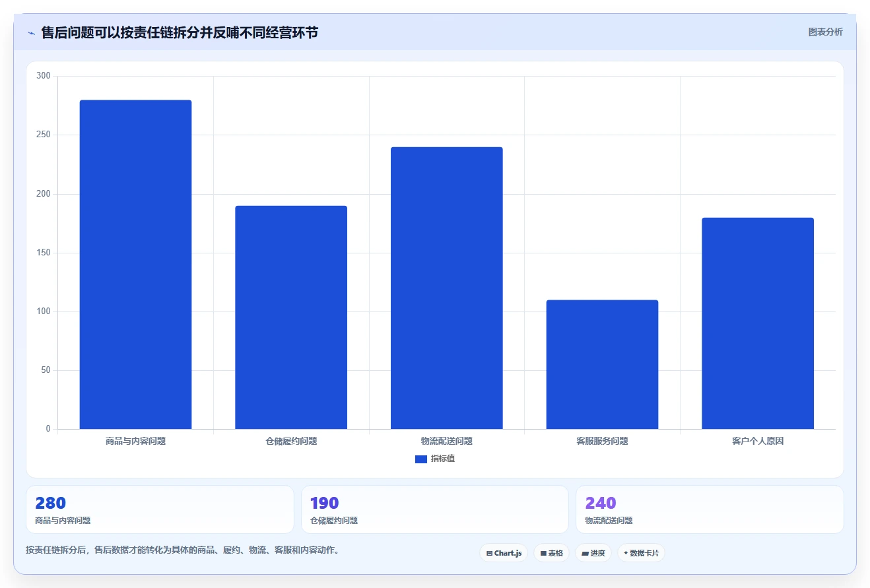Image resolution: width=870 pixels, height=588 pixels.
Task: Click the y-axis value 150
Action: tap(44, 253)
